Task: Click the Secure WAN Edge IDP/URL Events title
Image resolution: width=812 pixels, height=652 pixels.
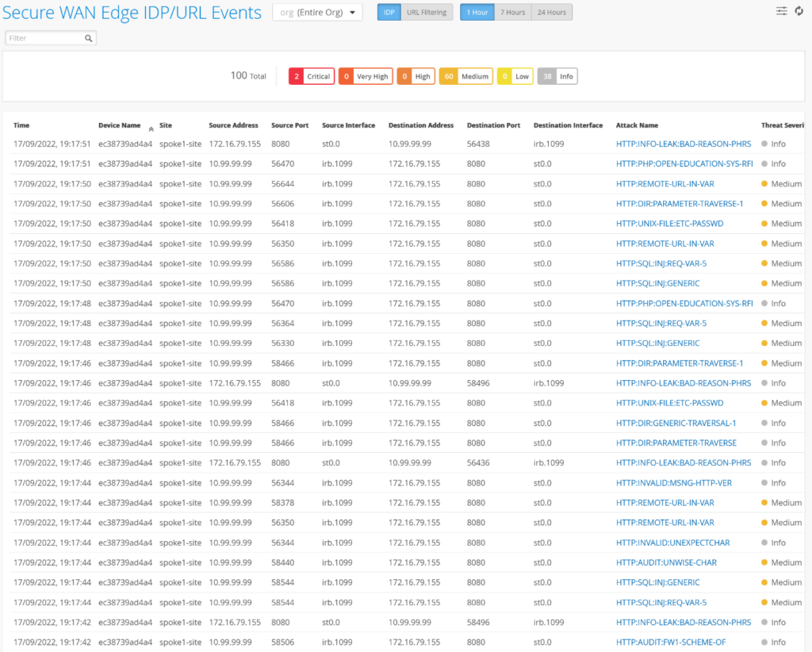Action: tap(132, 13)
